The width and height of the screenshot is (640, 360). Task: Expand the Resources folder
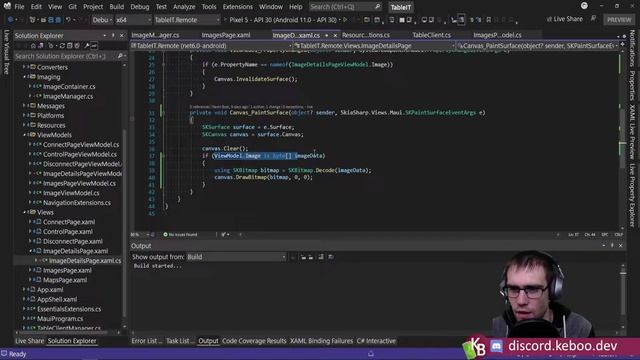tap(24, 125)
